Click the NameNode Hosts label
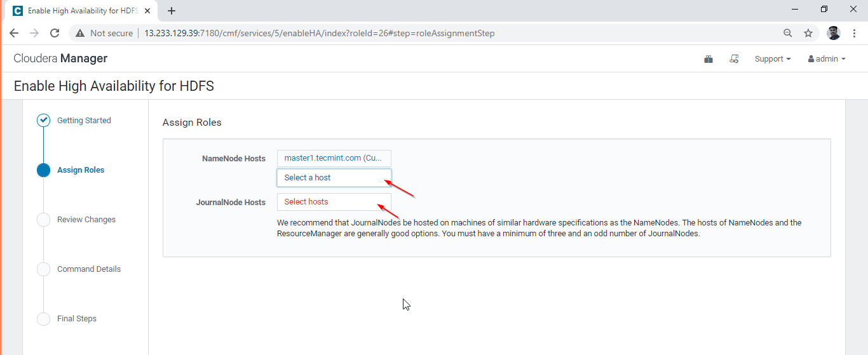868x355 pixels. tap(234, 158)
